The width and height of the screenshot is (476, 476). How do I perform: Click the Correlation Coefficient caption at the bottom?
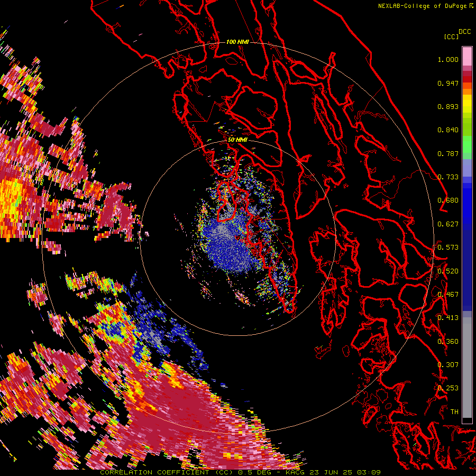[x=240, y=472]
